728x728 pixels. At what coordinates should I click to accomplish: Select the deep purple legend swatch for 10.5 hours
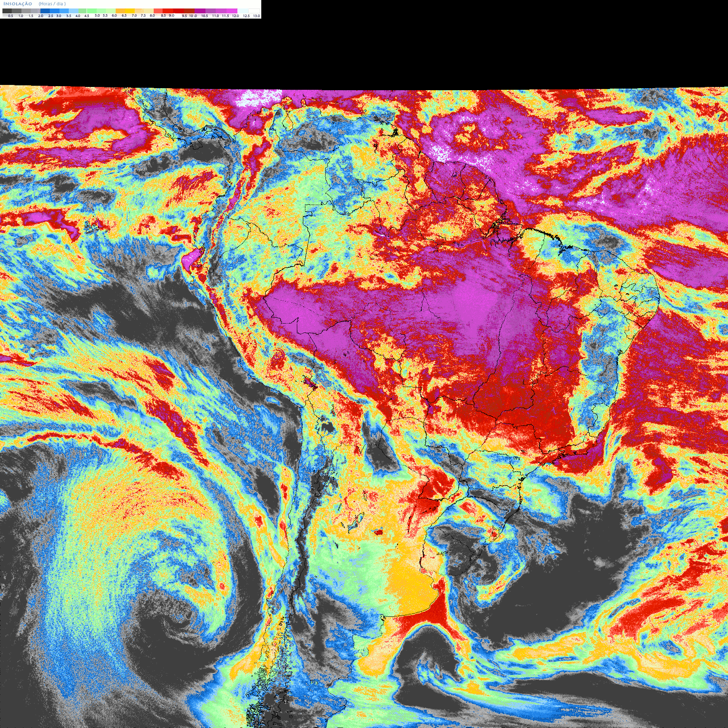point(200,11)
